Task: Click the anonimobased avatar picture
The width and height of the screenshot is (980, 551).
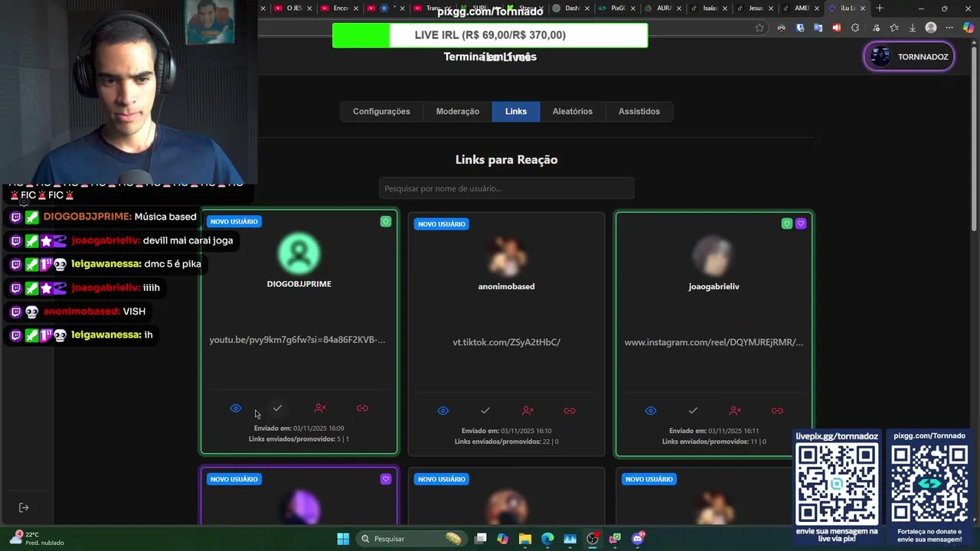Action: click(x=506, y=256)
